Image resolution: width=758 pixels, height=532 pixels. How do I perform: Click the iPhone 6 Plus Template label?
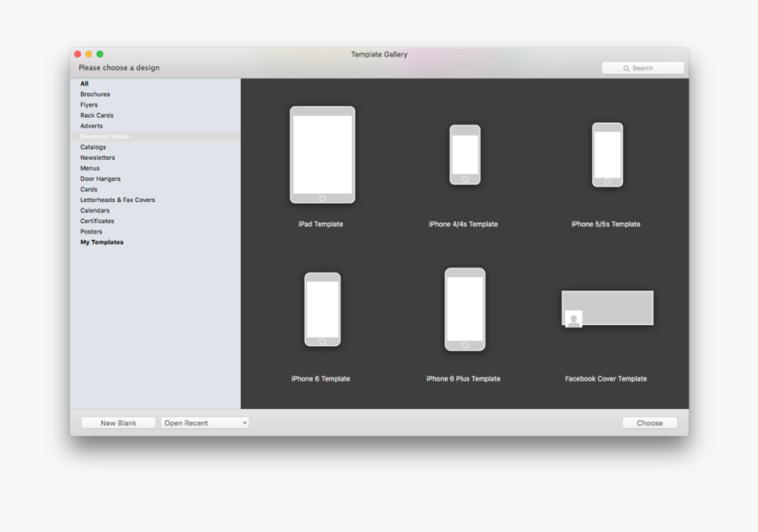pos(463,379)
